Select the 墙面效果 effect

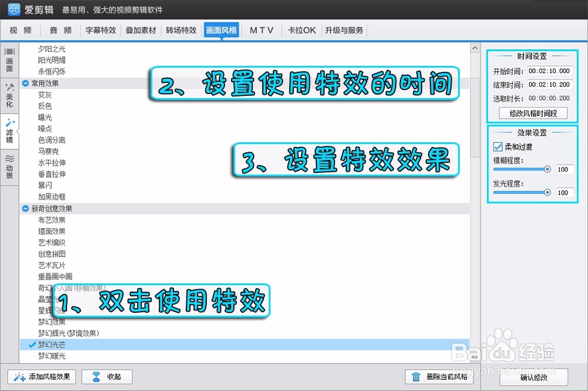click(52, 231)
